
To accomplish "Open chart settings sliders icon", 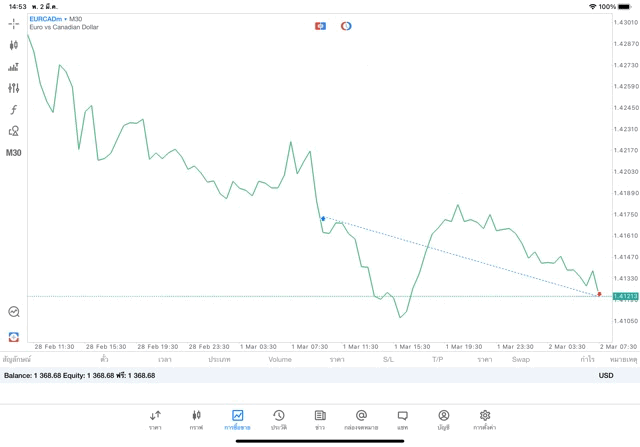I will click(14, 88).
